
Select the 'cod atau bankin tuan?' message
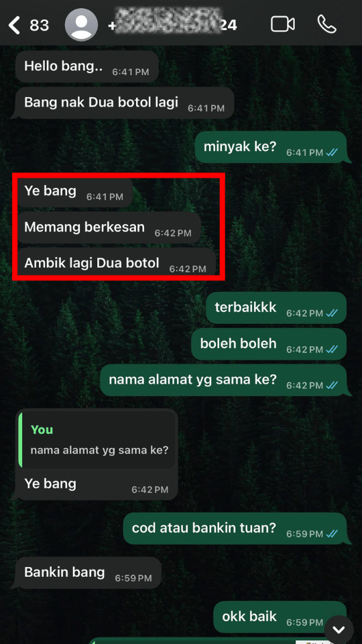click(x=235, y=529)
